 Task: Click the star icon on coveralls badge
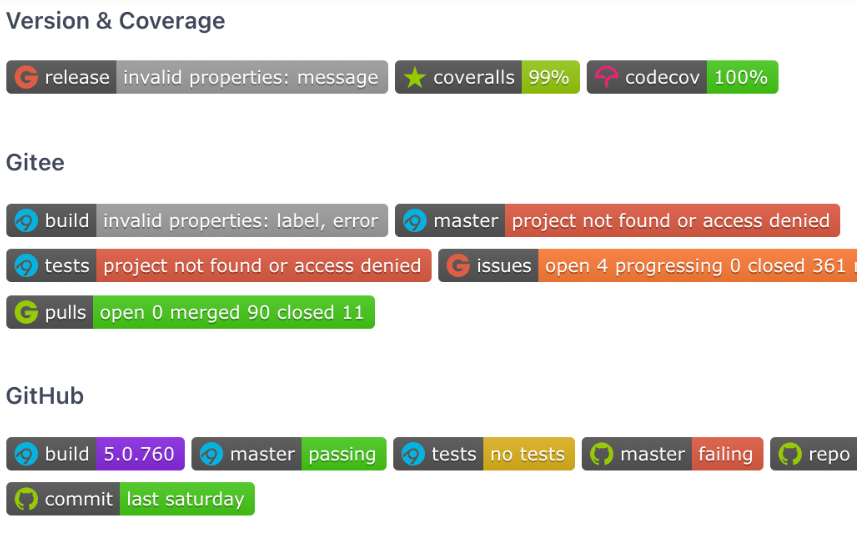[414, 77]
